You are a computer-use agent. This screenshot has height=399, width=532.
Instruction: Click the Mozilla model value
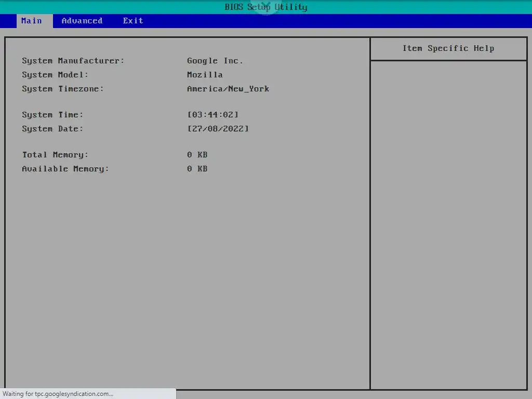[205, 75]
